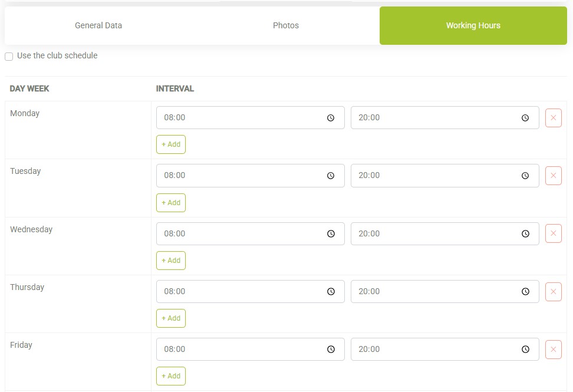The height and width of the screenshot is (392, 573).
Task: Select the Working Hours tab
Action: click(x=473, y=25)
